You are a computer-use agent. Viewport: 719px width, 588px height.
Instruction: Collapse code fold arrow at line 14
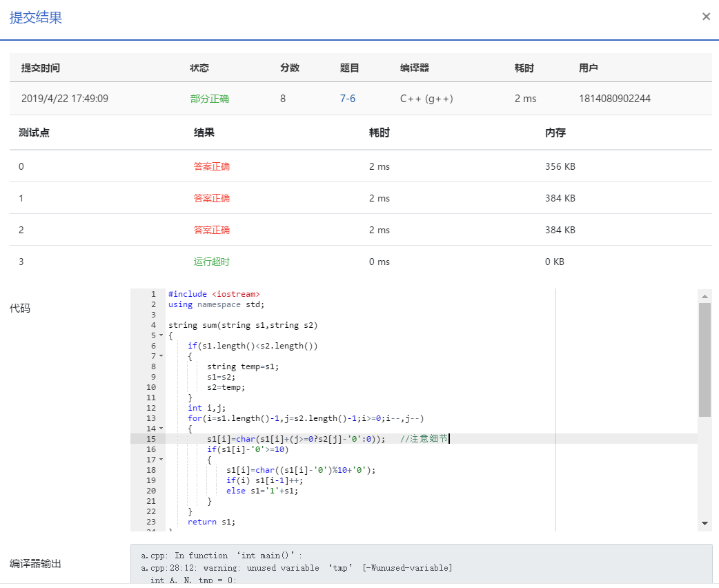click(x=161, y=429)
